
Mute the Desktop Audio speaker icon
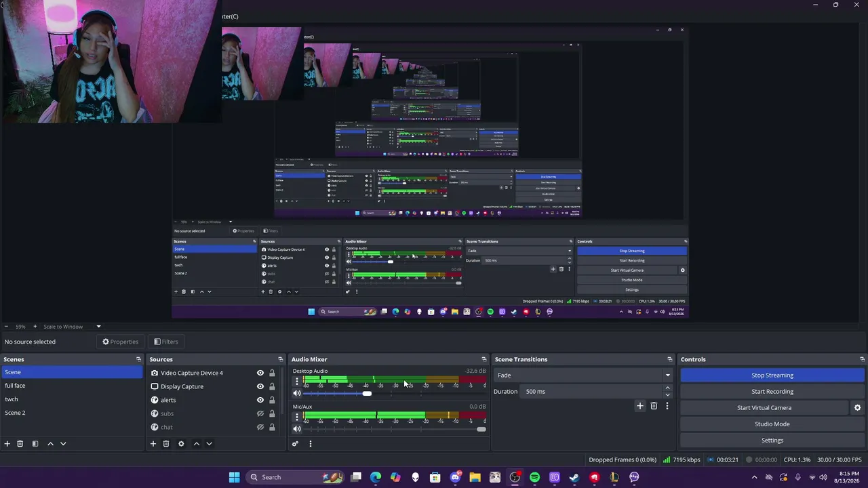(296, 393)
